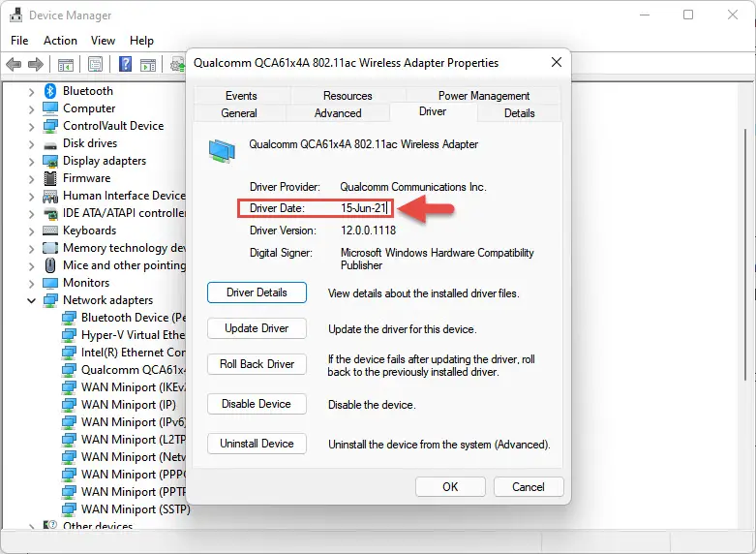Select the WAN Miniport (PPTP) tree item
The image size is (756, 554).
pyautogui.click(x=133, y=492)
